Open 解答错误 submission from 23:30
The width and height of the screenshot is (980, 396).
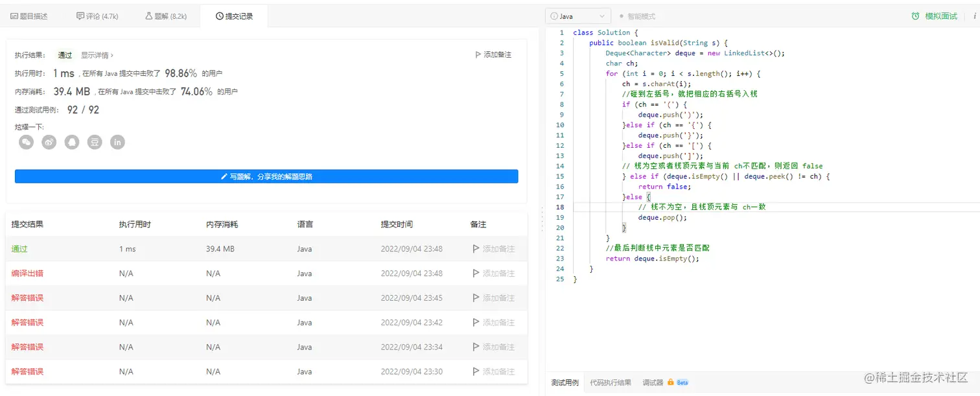point(27,372)
